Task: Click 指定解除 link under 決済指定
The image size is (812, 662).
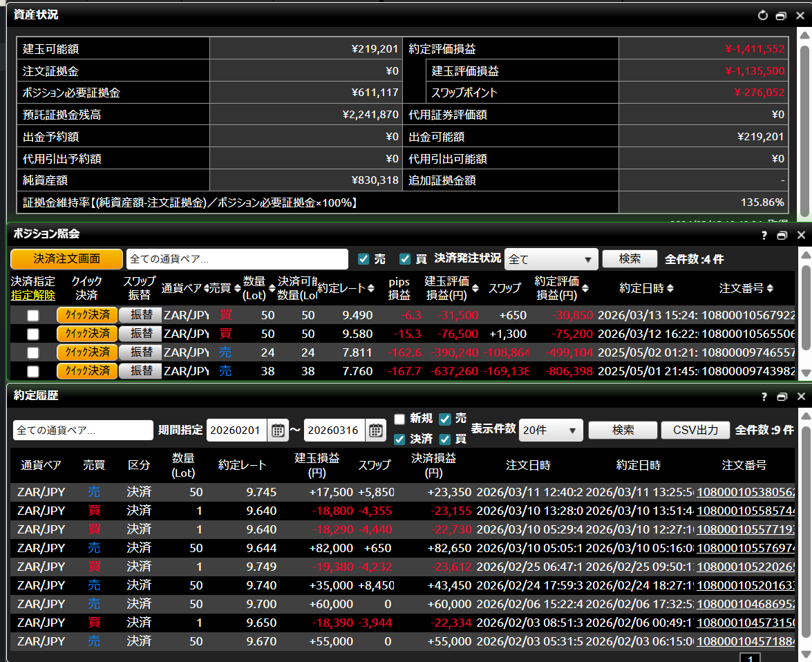Action: tap(32, 296)
